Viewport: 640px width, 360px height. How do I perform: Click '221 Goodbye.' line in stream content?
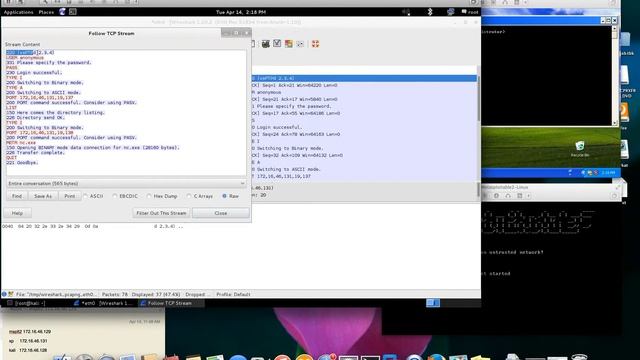pyautogui.click(x=22, y=163)
